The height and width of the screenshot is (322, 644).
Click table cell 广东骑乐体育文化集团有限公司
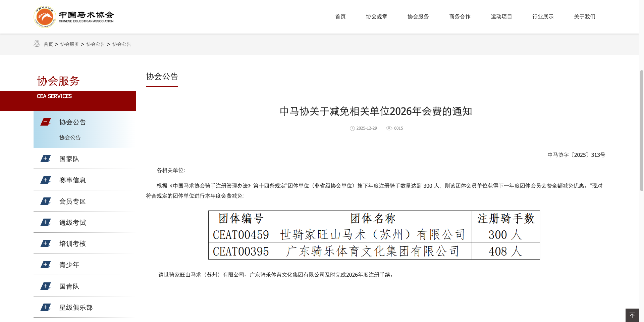(373, 251)
